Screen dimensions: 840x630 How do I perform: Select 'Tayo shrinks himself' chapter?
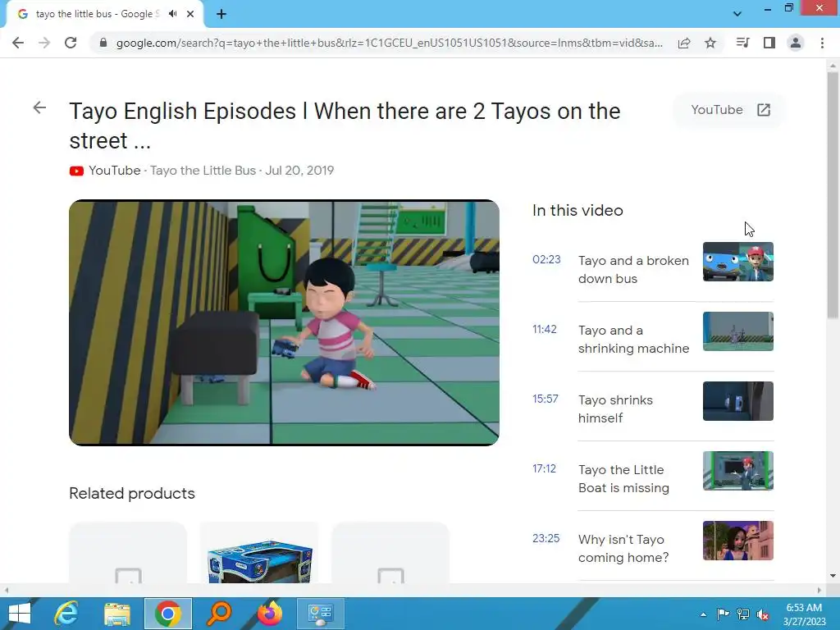(x=615, y=409)
